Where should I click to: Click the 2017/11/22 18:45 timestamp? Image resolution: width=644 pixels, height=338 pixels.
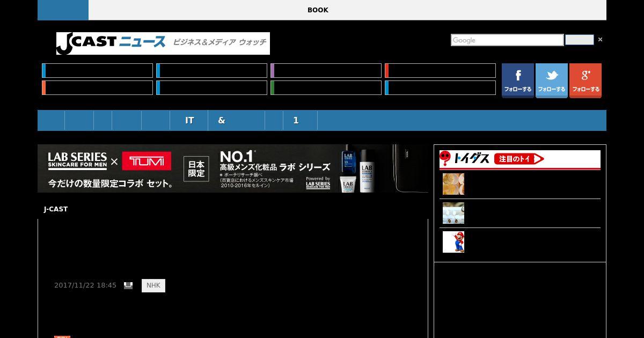click(x=85, y=285)
